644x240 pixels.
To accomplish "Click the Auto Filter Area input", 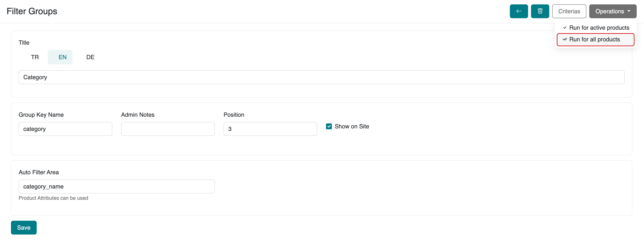I will click(116, 186).
